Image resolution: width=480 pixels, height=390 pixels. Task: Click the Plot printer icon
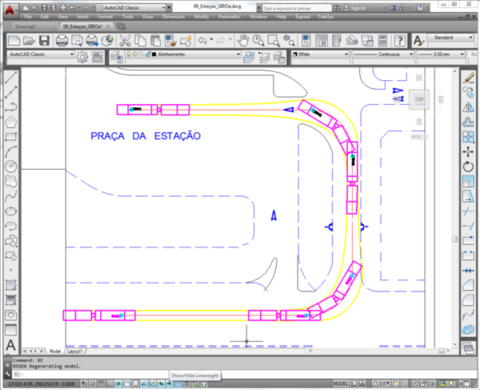click(62, 41)
